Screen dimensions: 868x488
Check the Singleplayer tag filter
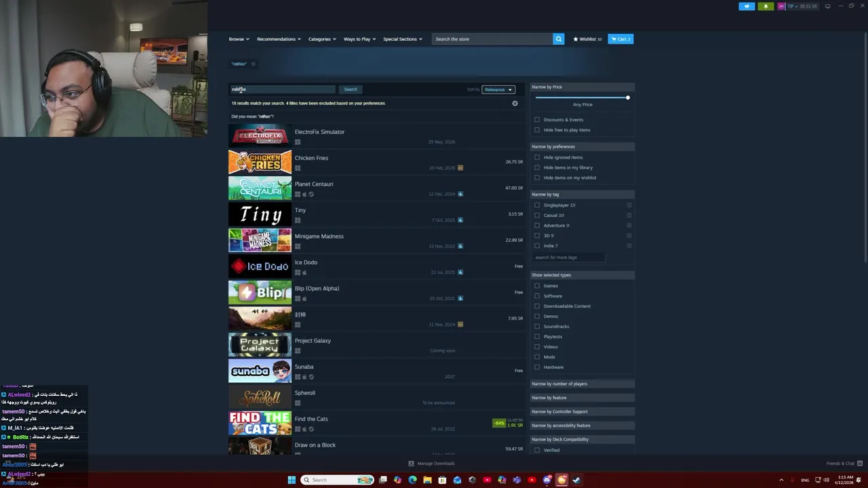(x=537, y=205)
